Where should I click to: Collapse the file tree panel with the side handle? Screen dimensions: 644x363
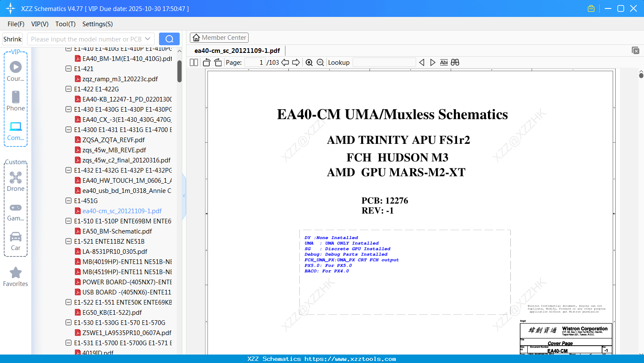[184, 196]
